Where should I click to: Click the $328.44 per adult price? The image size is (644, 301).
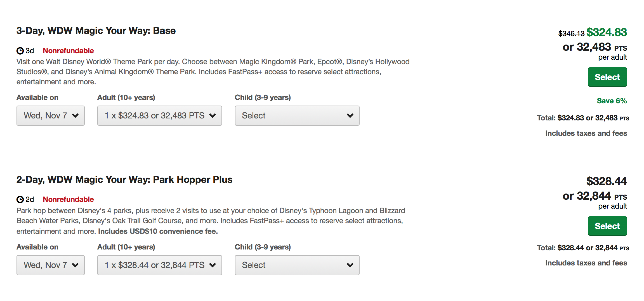[606, 181]
